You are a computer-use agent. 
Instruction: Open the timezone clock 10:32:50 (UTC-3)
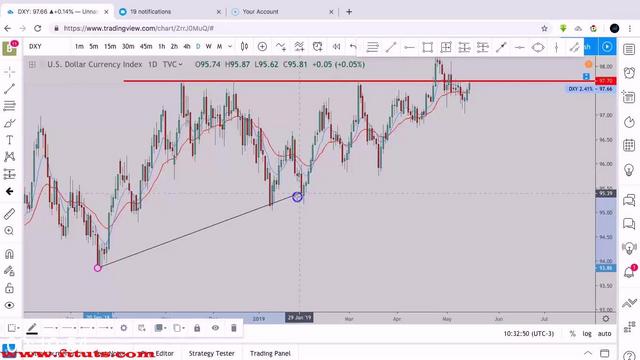click(x=529, y=333)
